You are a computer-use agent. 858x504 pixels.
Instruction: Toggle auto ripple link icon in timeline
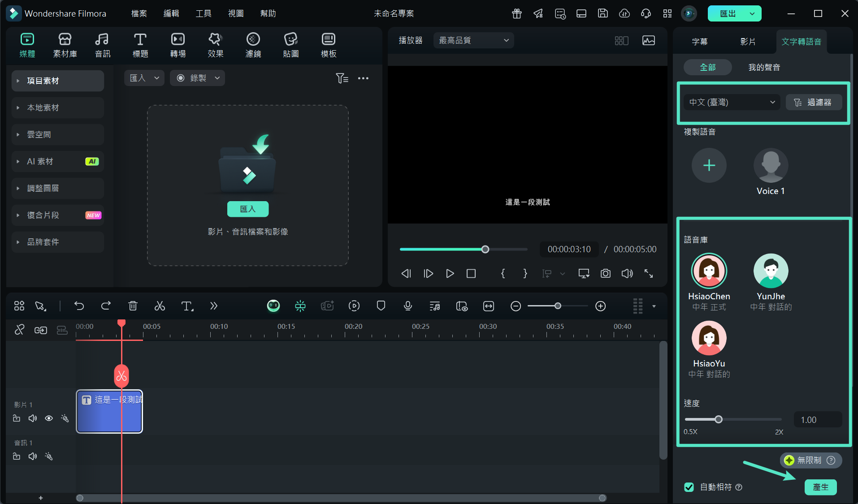pos(41,330)
